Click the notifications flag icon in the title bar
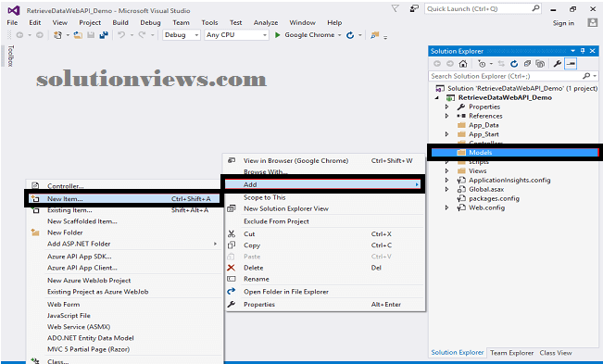Screen dimensions: 603x364 pyautogui.click(x=395, y=8)
